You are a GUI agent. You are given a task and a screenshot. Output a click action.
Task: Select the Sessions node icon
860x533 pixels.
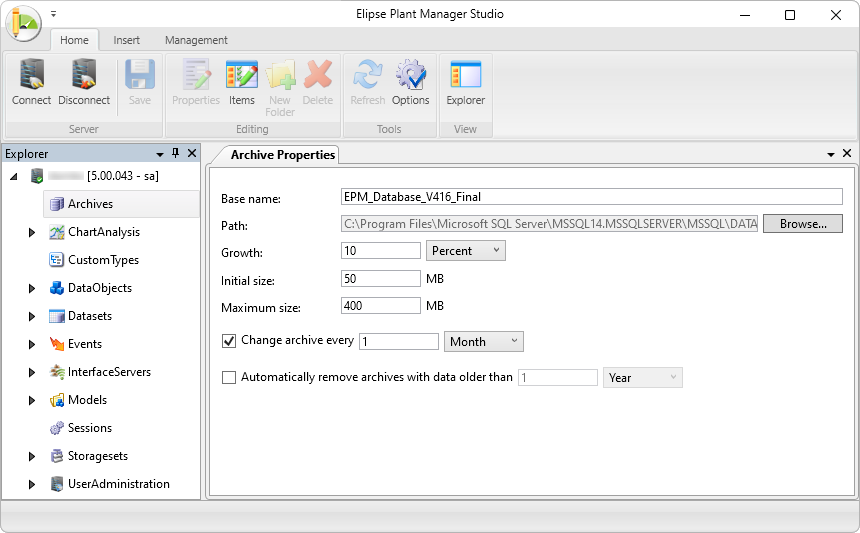58,428
